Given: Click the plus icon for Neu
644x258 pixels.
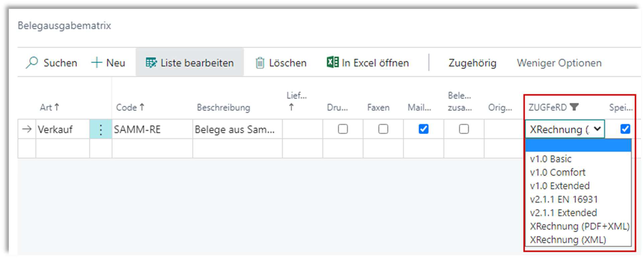Looking at the screenshot, I should pos(96,63).
